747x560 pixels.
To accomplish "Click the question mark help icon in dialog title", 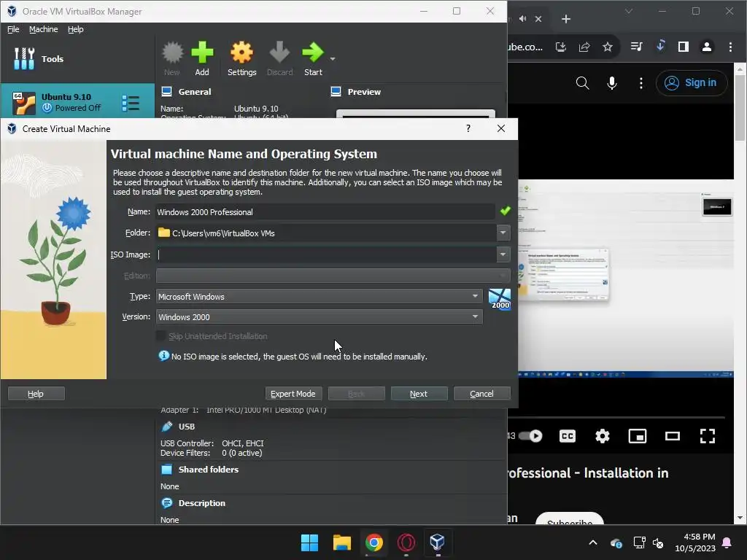I will point(468,128).
